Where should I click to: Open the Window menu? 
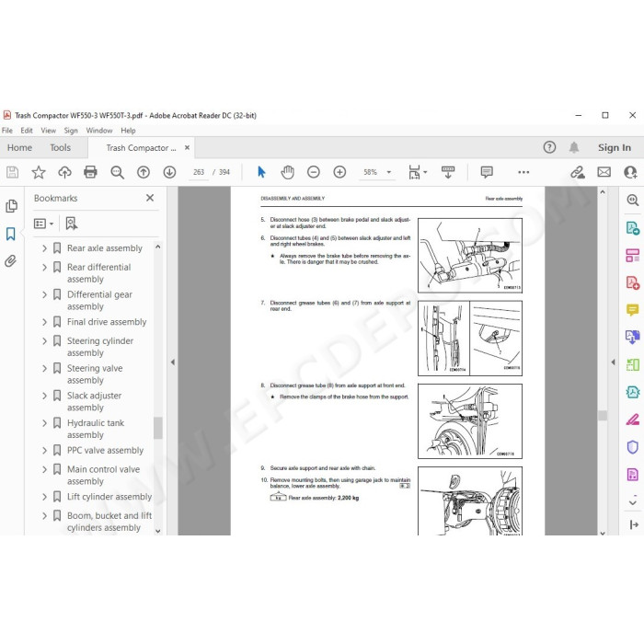(99, 131)
